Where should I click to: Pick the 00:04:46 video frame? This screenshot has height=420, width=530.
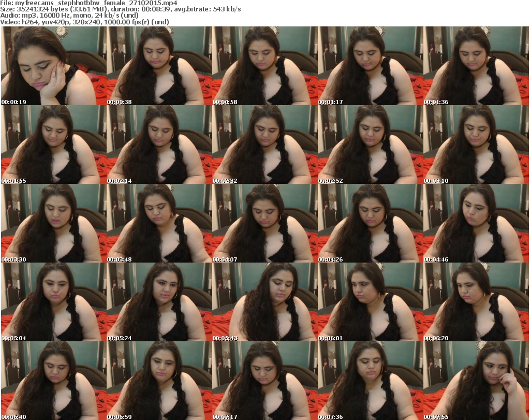point(476,224)
